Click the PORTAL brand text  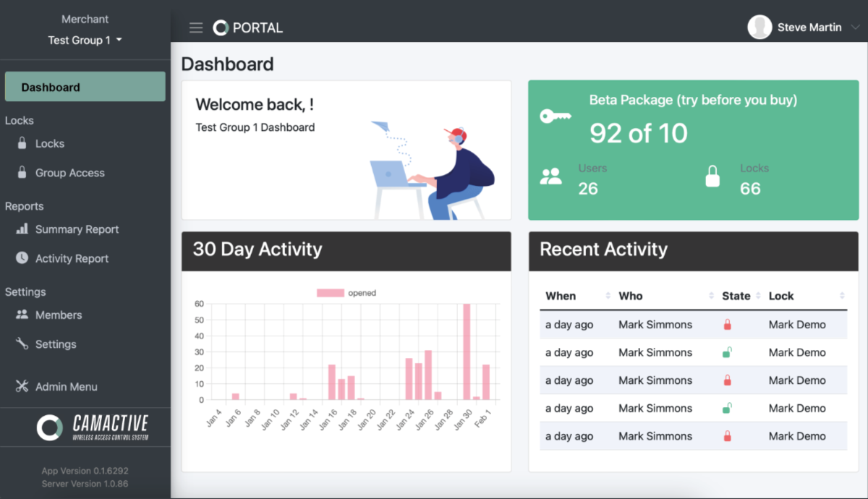(258, 27)
